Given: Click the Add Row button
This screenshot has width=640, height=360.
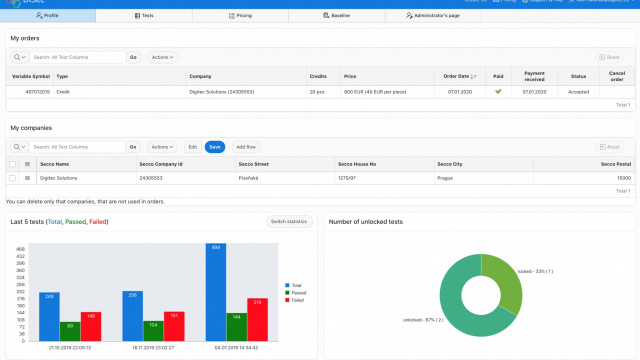Looking at the screenshot, I should (246, 147).
